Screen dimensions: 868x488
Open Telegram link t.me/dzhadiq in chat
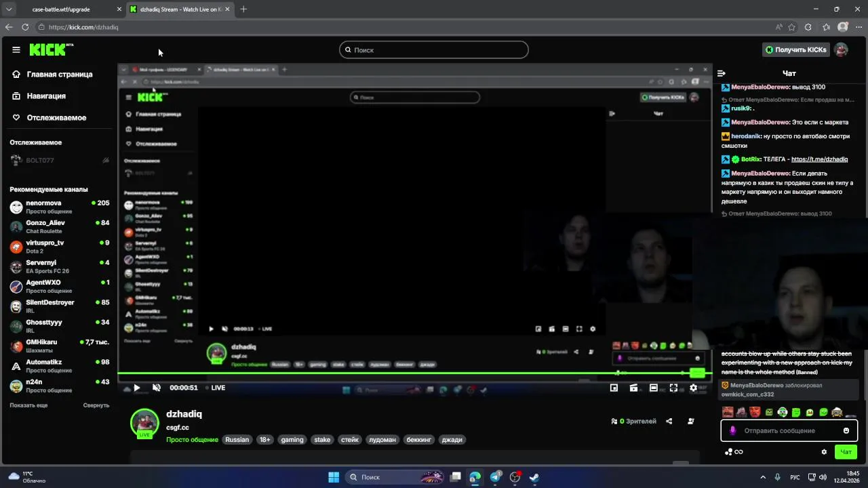pyautogui.click(x=819, y=159)
